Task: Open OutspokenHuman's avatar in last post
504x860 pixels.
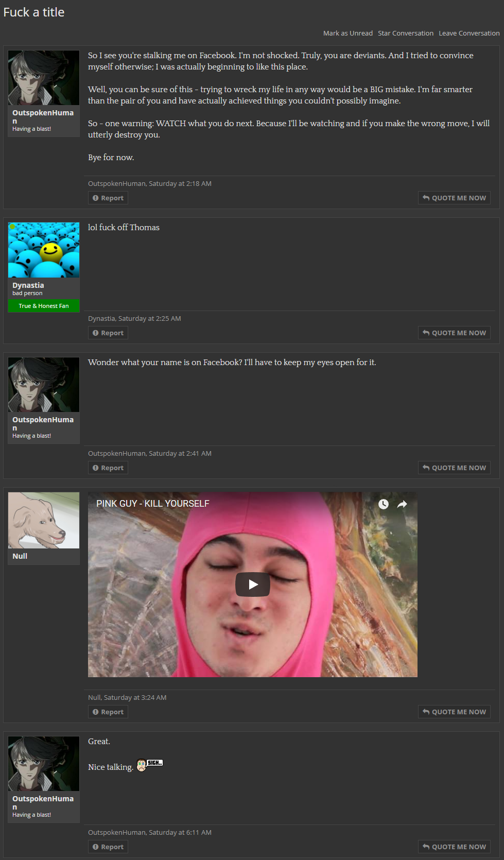Action: pos(44,764)
